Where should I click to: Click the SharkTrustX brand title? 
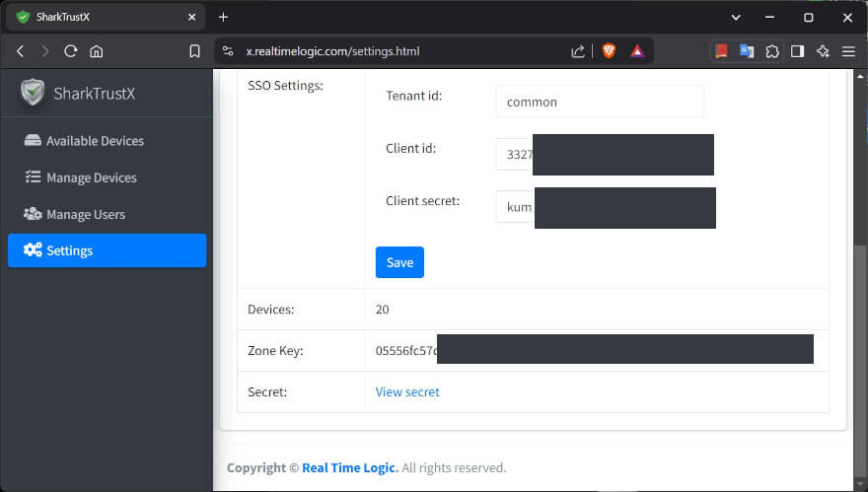coord(94,94)
